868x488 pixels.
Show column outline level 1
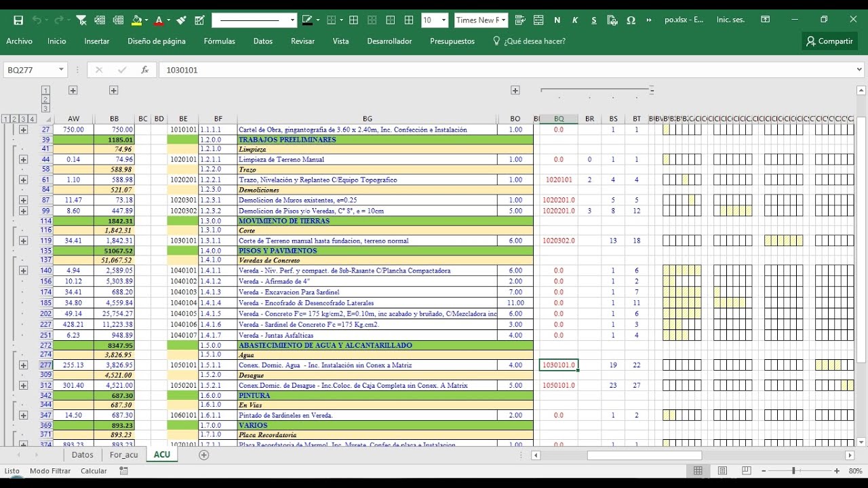(46, 90)
